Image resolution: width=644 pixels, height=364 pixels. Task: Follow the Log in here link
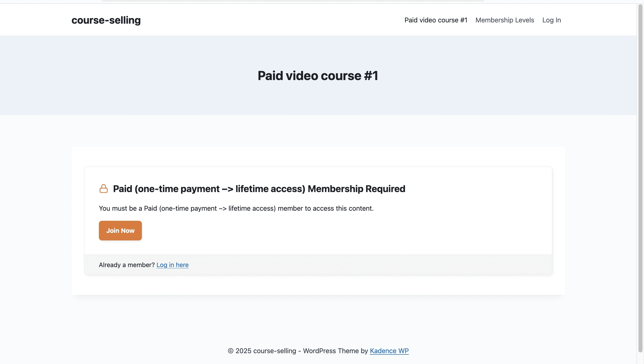[173, 265]
